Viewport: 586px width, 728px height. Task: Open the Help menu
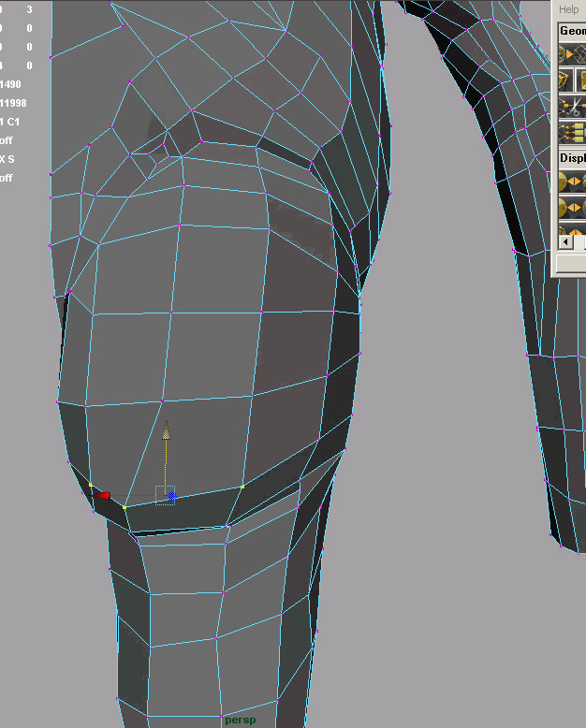[569, 9]
